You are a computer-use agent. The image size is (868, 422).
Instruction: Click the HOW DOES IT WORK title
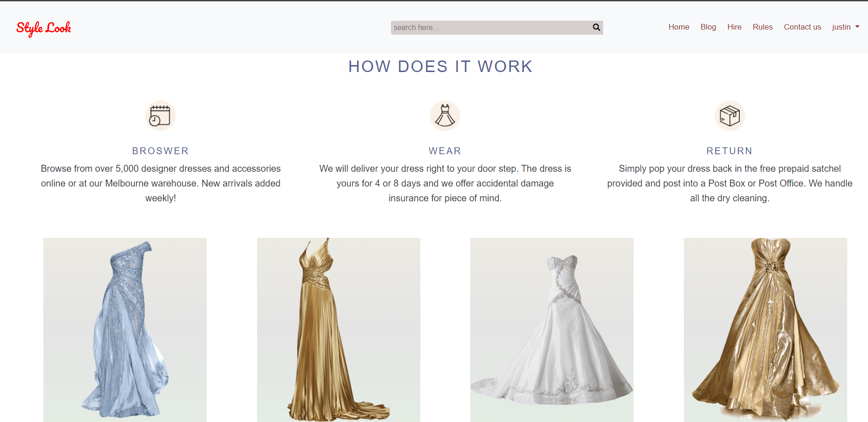(x=441, y=66)
